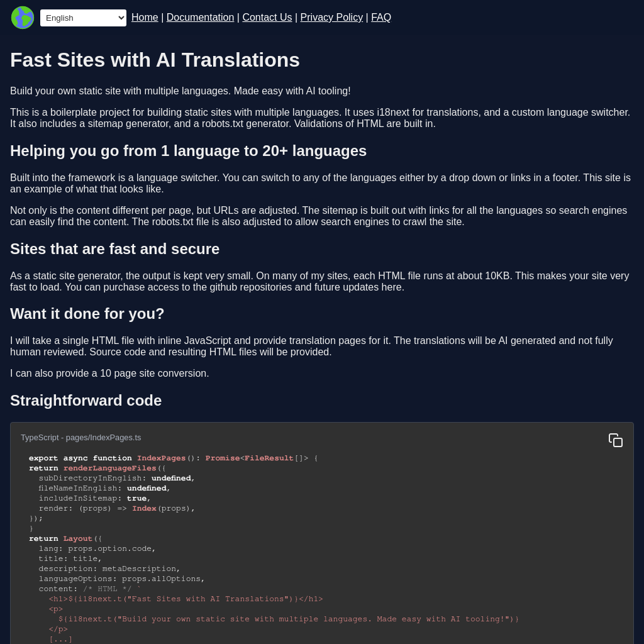View the Privacy Policy

pos(331,17)
